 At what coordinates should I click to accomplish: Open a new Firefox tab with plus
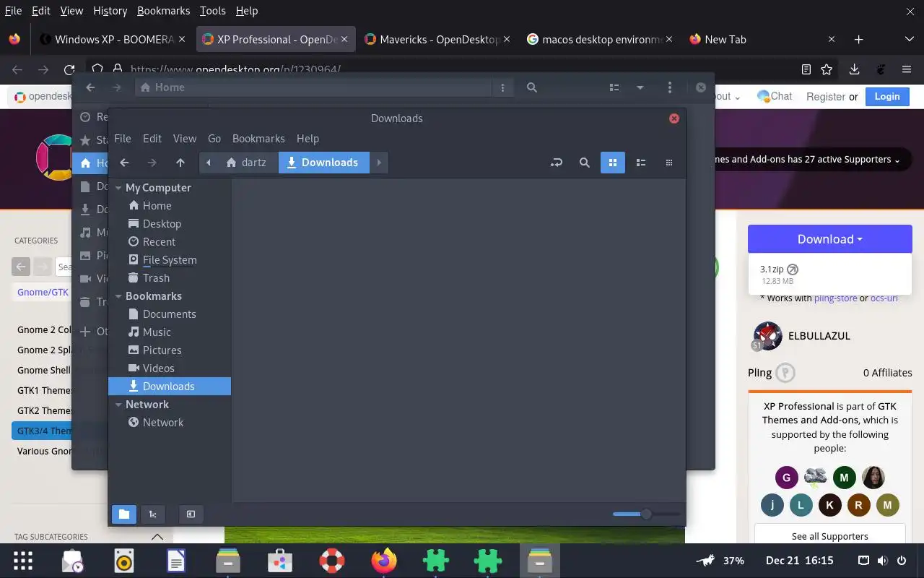[x=858, y=40]
